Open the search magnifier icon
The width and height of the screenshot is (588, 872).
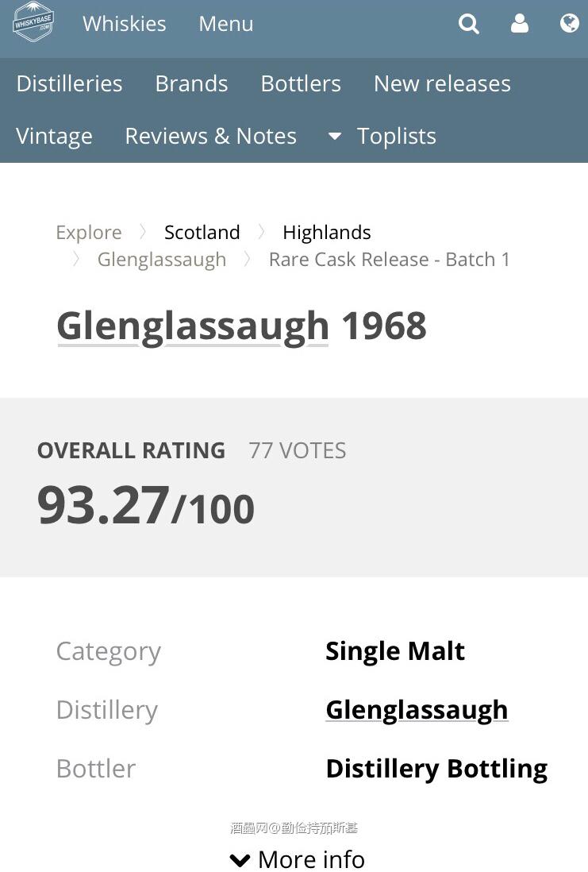469,24
